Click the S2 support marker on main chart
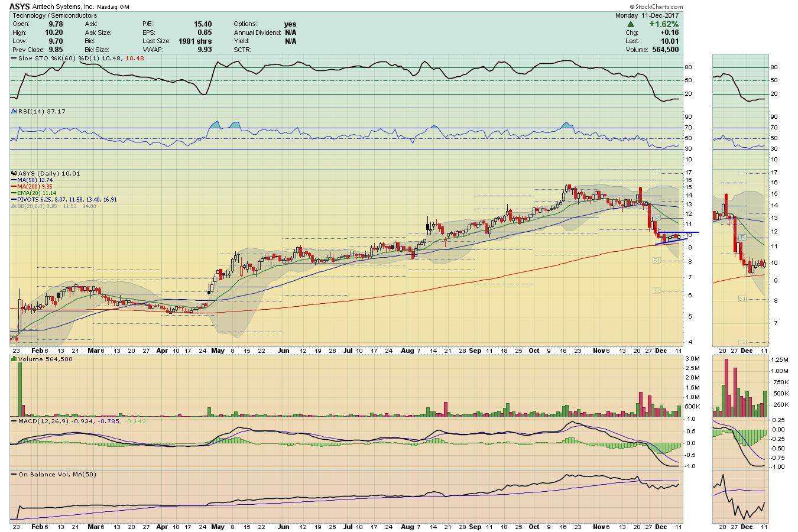798x532 pixels. pyautogui.click(x=656, y=291)
